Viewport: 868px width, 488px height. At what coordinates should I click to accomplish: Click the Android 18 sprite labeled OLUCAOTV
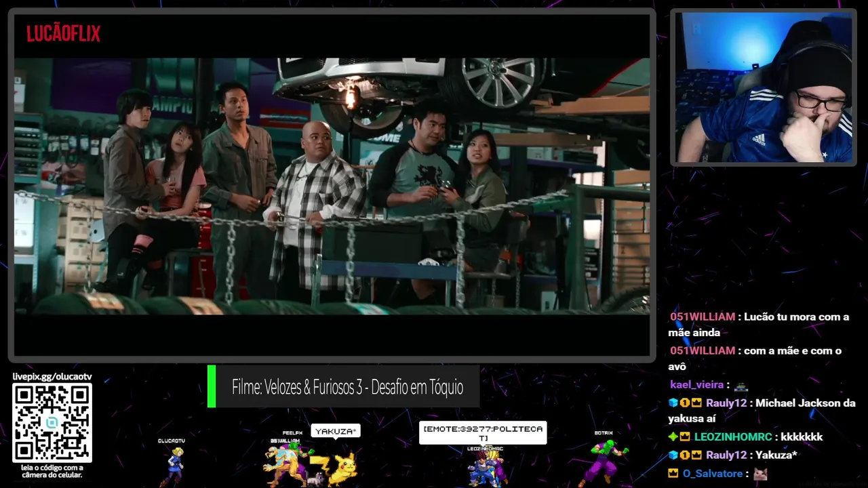coord(174,466)
